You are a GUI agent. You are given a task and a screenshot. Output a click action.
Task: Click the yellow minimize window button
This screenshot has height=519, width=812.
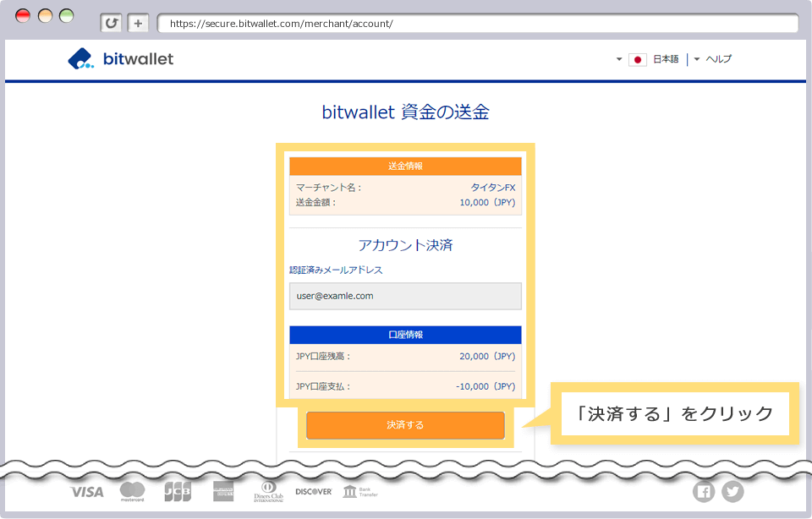(45, 15)
